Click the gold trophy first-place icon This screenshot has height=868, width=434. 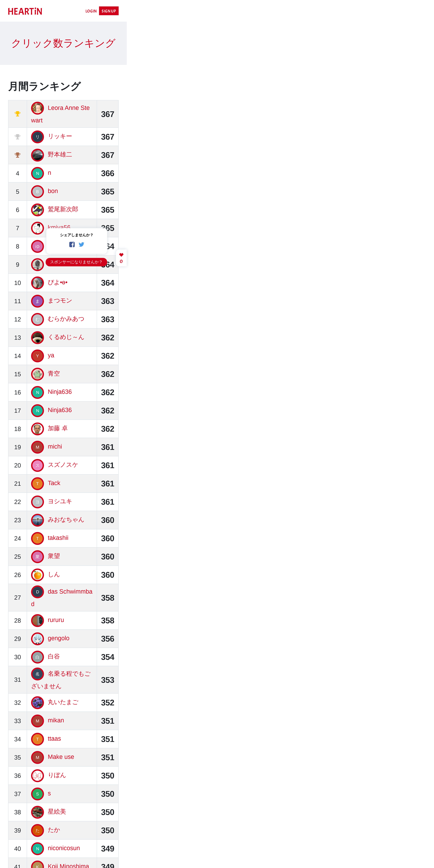pos(18,114)
